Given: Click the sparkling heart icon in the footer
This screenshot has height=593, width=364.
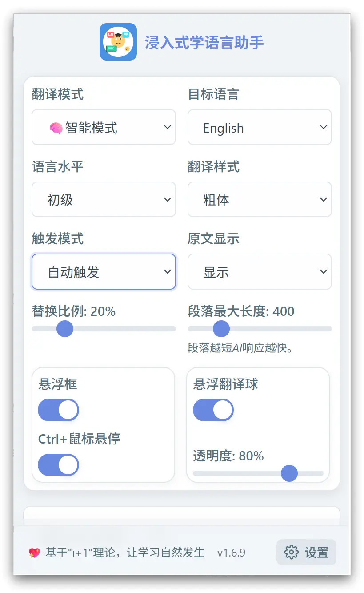Looking at the screenshot, I should click(35, 553).
